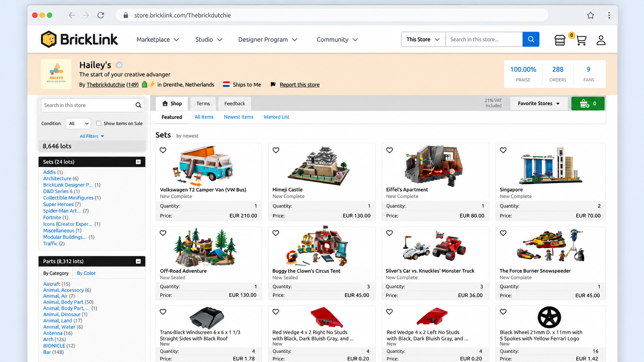Click the Hailey's store logo image
644x362 pixels.
click(x=56, y=74)
